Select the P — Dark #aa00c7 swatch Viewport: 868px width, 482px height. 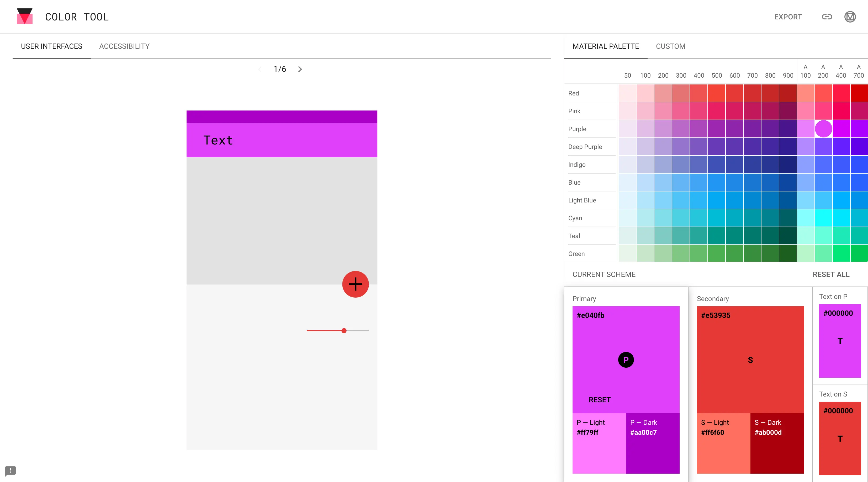pos(652,443)
